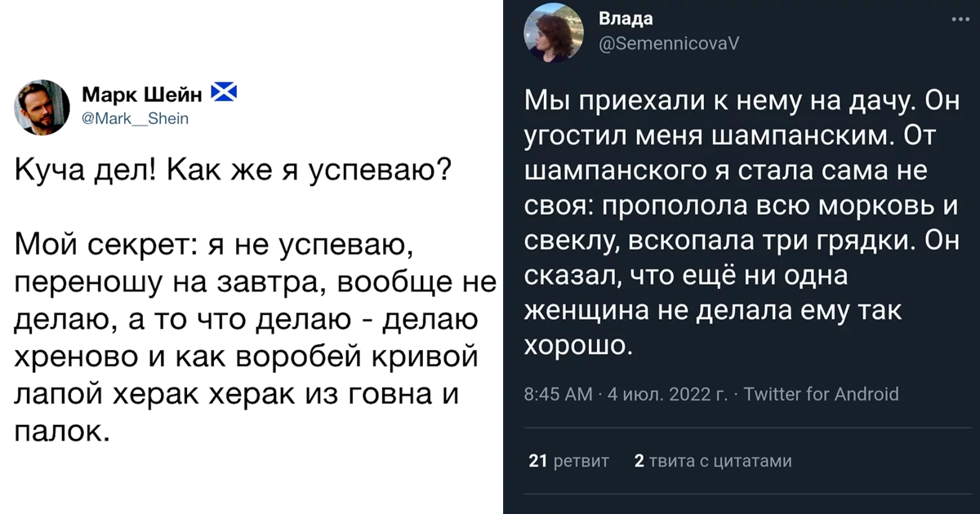Click the "8:45 AM" tweet timestamp
This screenshot has height=514, width=980.
pos(559,395)
